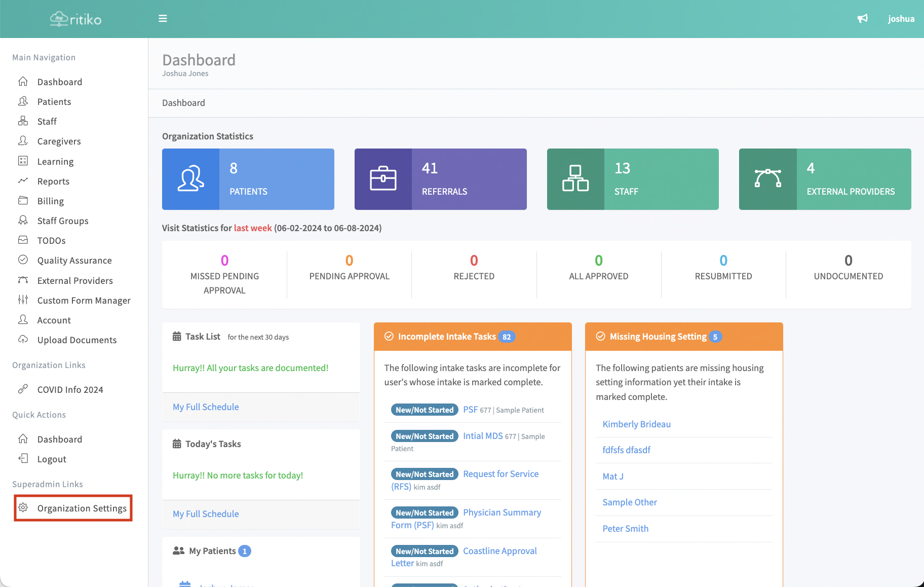The image size is (924, 587).
Task: Click the Ritiko logo
Action: coord(76,19)
